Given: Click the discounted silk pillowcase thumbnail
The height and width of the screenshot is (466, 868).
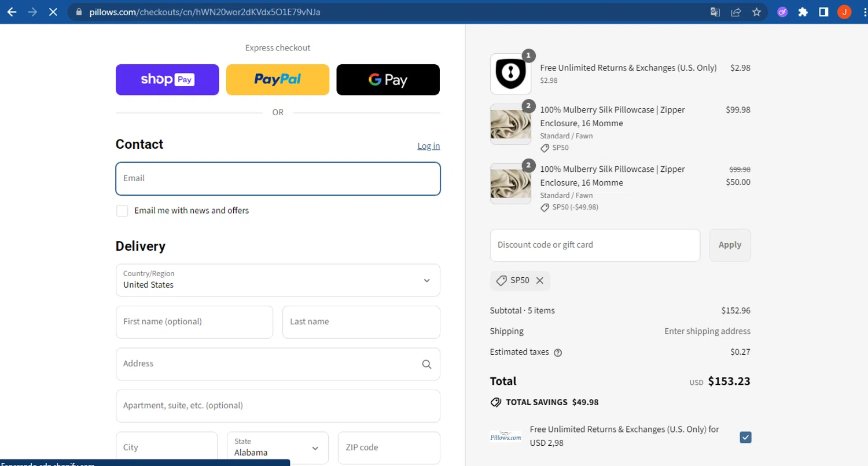Looking at the screenshot, I should tap(510, 184).
